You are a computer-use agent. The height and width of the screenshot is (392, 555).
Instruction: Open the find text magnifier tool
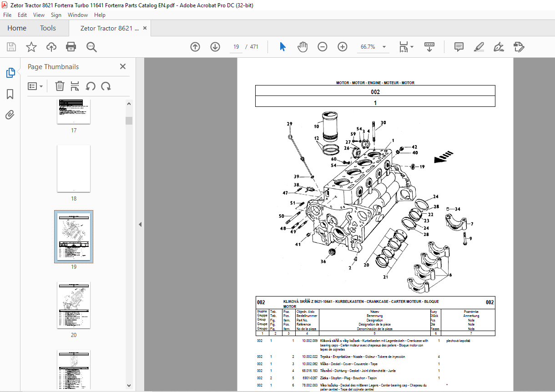[91, 47]
